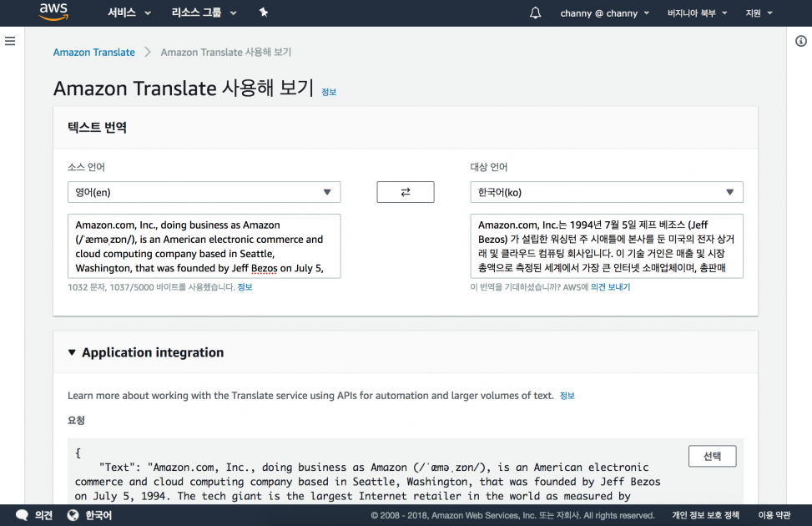Click the AWS home logo

pos(53,13)
